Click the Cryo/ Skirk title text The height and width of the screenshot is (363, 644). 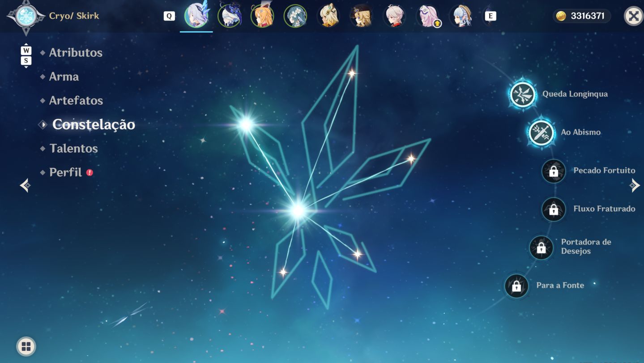click(x=74, y=16)
